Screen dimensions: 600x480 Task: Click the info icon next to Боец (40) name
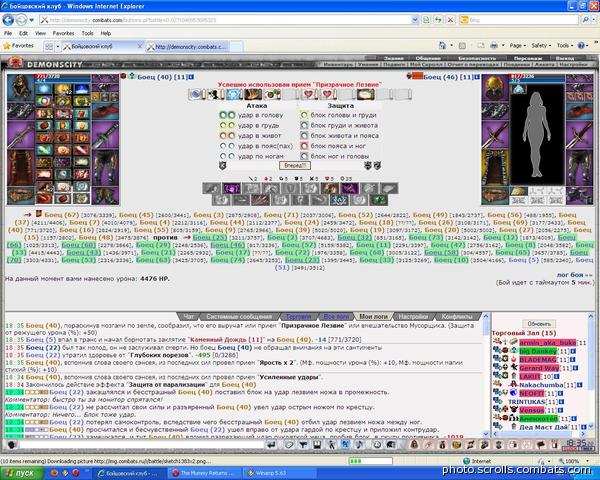[x=191, y=77]
